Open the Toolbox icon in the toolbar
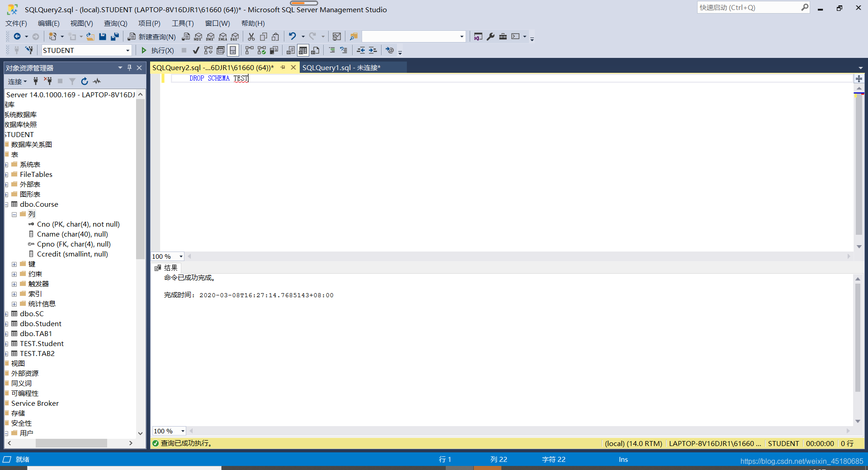Viewport: 868px width, 470px height. (503, 37)
